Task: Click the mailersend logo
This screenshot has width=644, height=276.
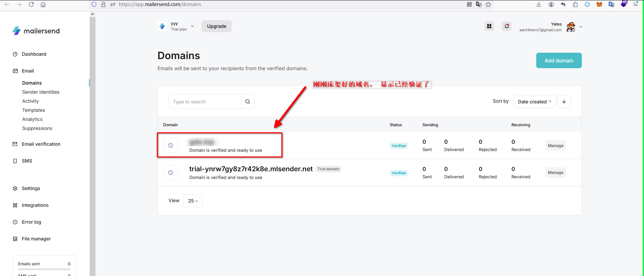Action: tap(36, 31)
